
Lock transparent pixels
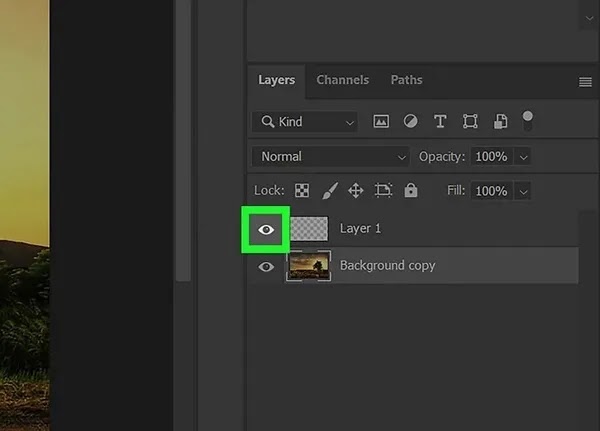[x=302, y=190]
